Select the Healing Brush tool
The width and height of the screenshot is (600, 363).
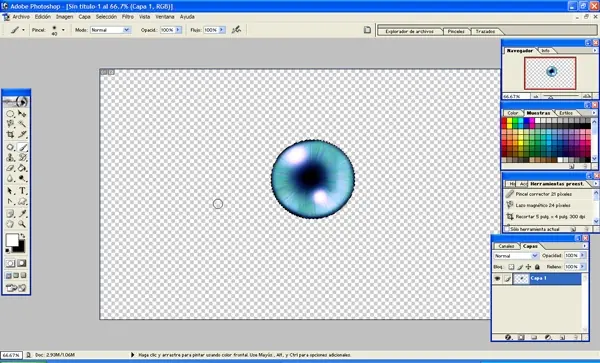pos(10,147)
